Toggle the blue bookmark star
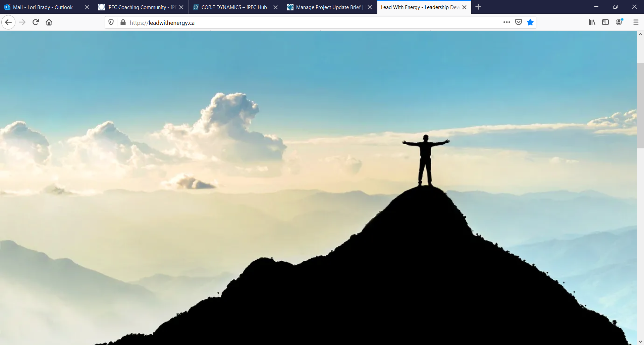644x345 pixels. [x=530, y=22]
